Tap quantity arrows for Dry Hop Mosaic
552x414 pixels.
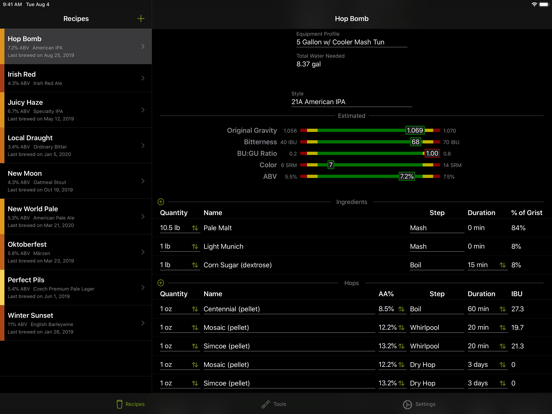pos(195,365)
